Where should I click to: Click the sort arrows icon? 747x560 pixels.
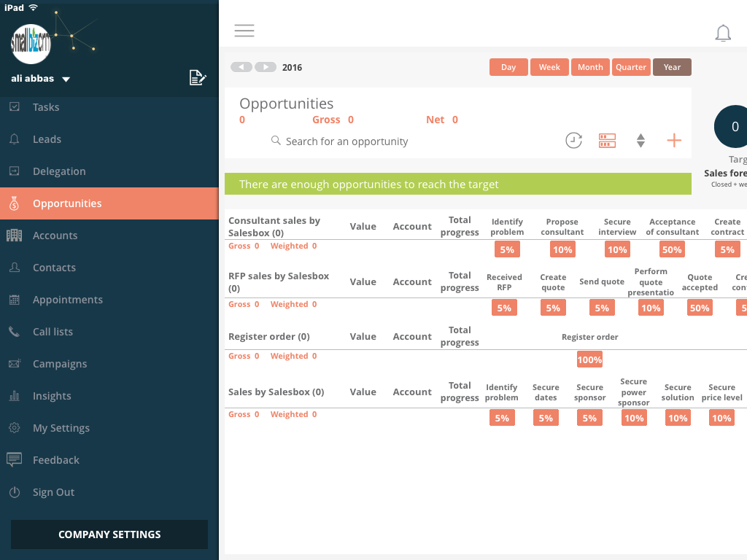pos(640,141)
